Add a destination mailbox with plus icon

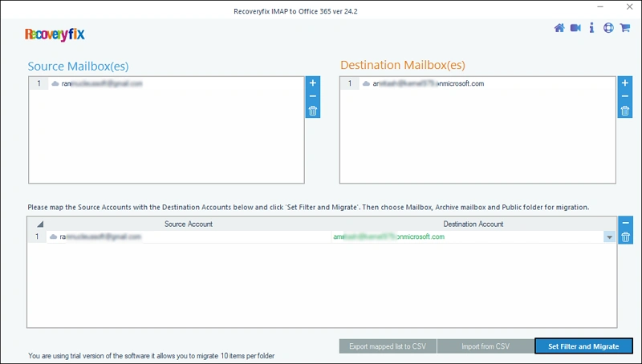625,83
